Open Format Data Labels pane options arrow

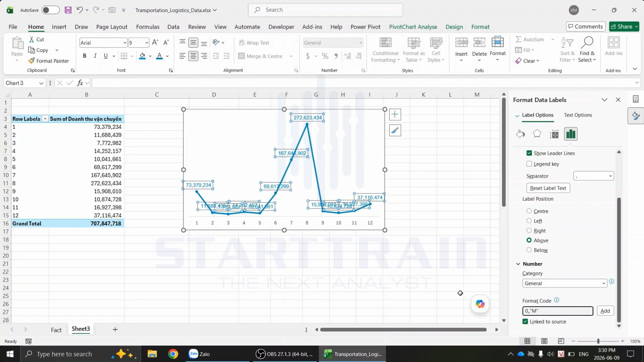(x=604, y=100)
